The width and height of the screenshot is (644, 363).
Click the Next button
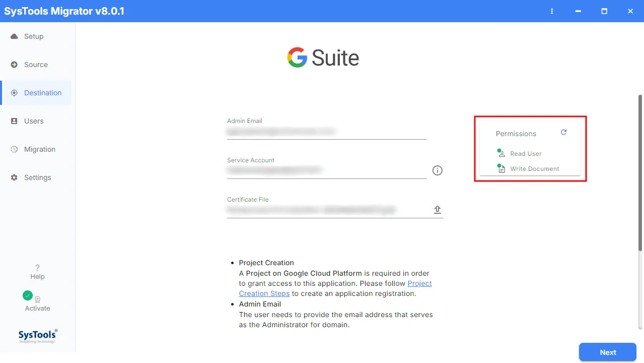pos(608,352)
